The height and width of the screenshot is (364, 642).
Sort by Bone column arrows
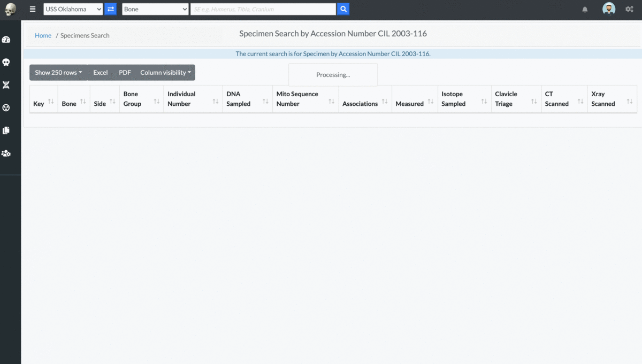pos(83,102)
